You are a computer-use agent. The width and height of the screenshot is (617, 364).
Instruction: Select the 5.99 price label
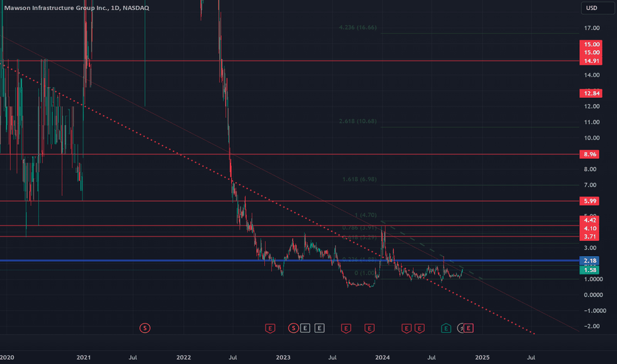coord(589,201)
